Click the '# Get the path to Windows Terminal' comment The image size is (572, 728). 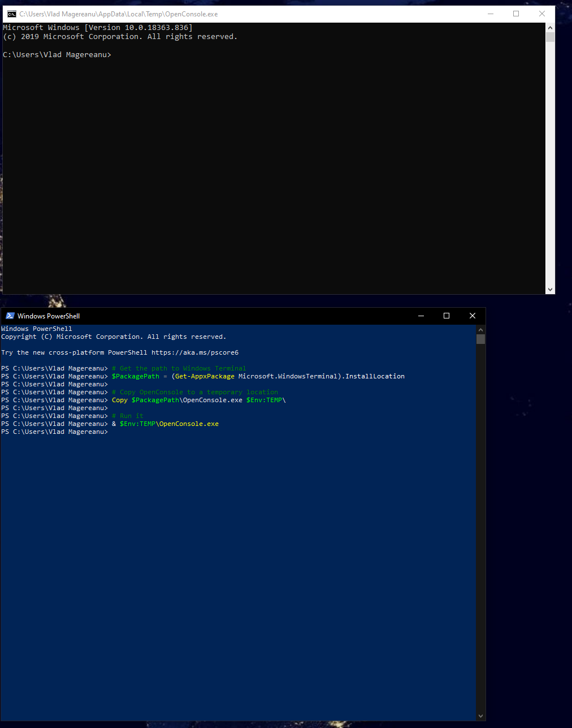(x=179, y=368)
